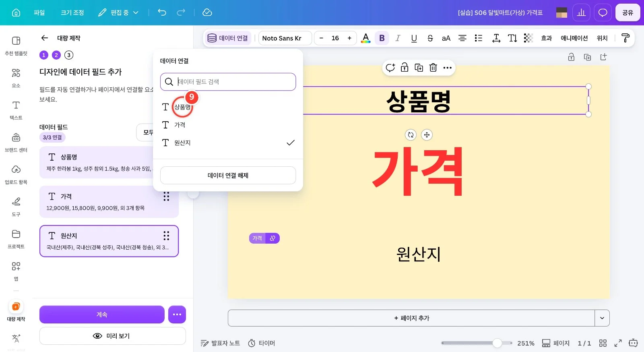Expand the 페이지 추가 options arrow
Viewport: 644px width, 352px height.
tap(602, 318)
